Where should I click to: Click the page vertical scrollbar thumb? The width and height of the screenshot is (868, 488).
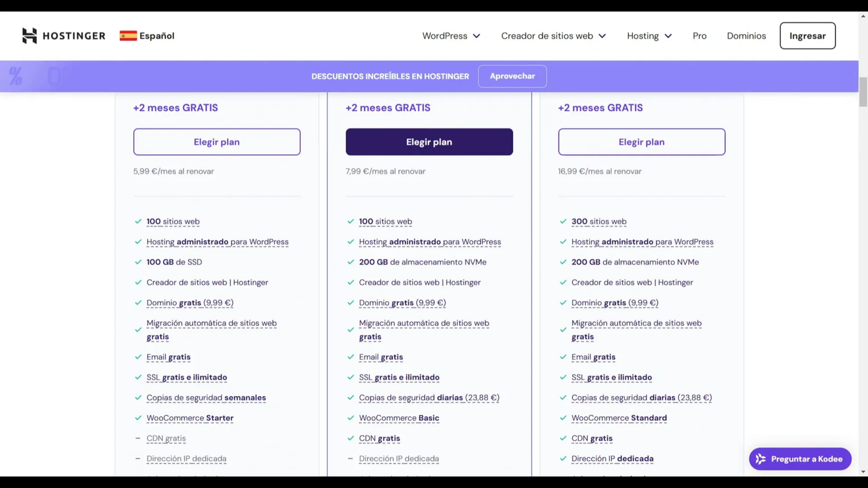click(x=863, y=92)
